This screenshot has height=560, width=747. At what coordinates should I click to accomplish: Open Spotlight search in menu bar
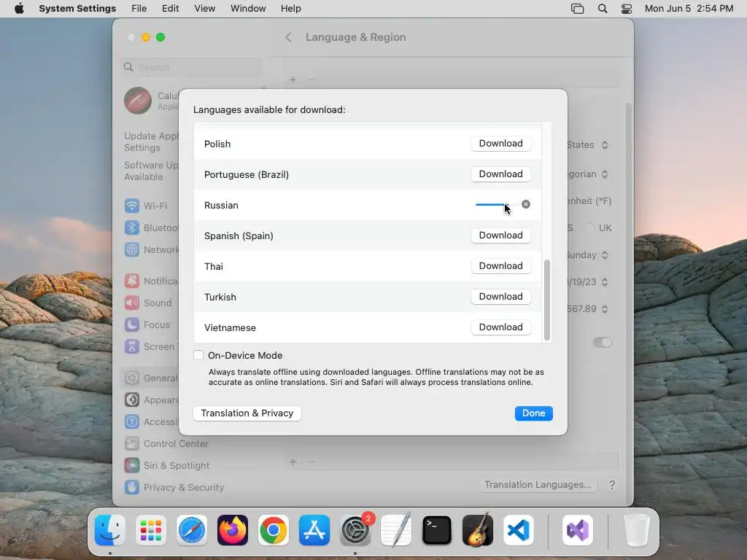603,9
